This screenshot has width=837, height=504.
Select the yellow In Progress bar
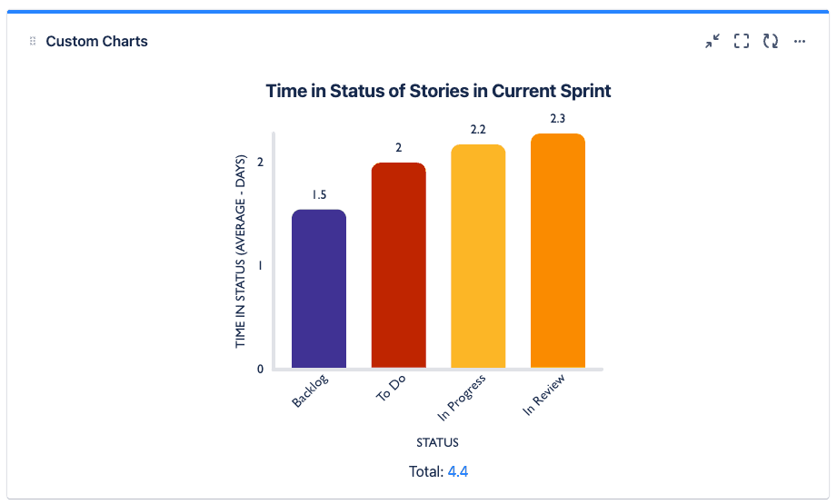point(478,256)
